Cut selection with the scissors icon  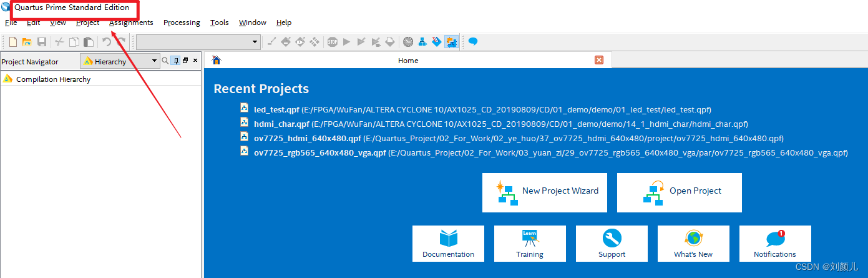[x=59, y=42]
